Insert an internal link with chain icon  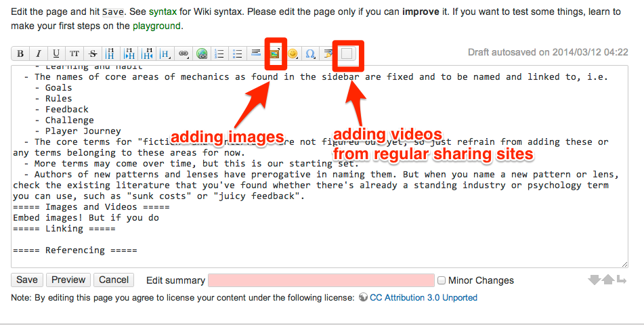[184, 53]
